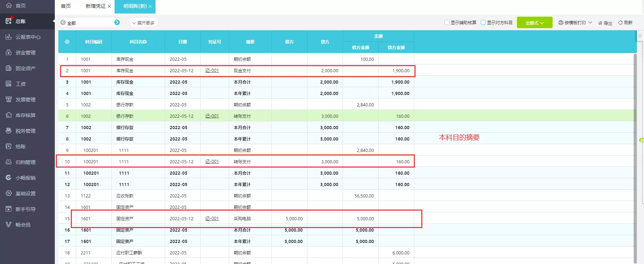Screen dimensions: 644x264
Task: Click the vertical scrollbar of the ledger table
Action: [x=635, y=158]
